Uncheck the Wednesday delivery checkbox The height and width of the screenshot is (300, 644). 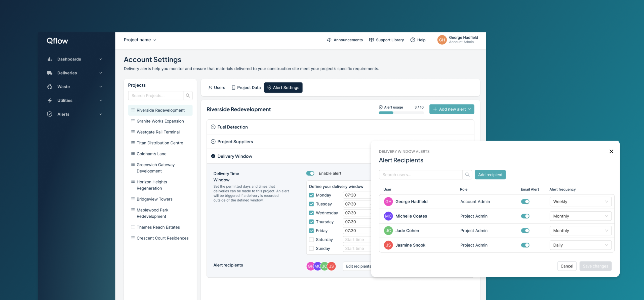coord(311,213)
